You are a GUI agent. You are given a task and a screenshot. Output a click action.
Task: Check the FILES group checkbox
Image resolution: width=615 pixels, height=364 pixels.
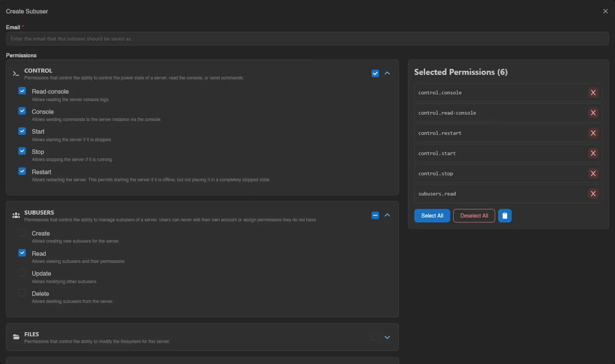click(x=375, y=337)
